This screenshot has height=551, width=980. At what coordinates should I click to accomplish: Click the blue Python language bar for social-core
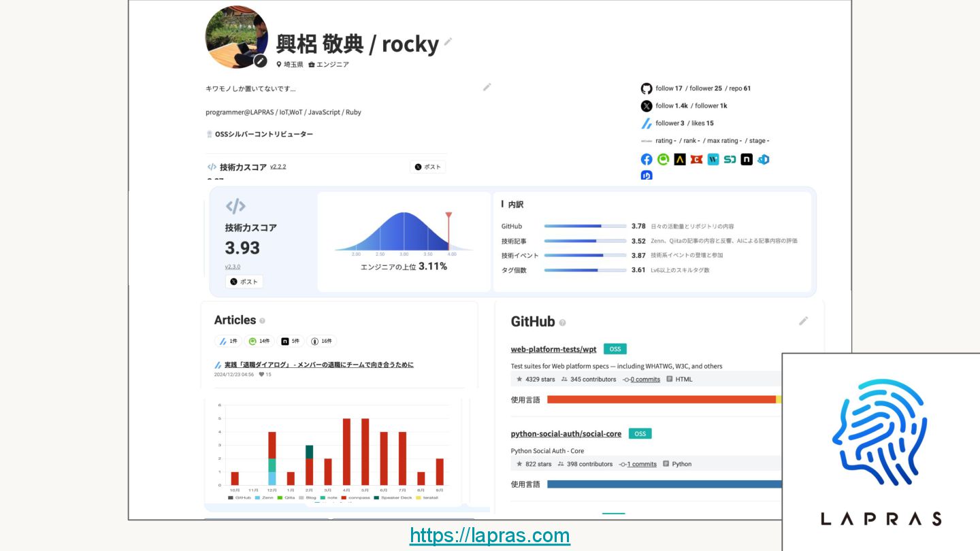pyautogui.click(x=664, y=484)
